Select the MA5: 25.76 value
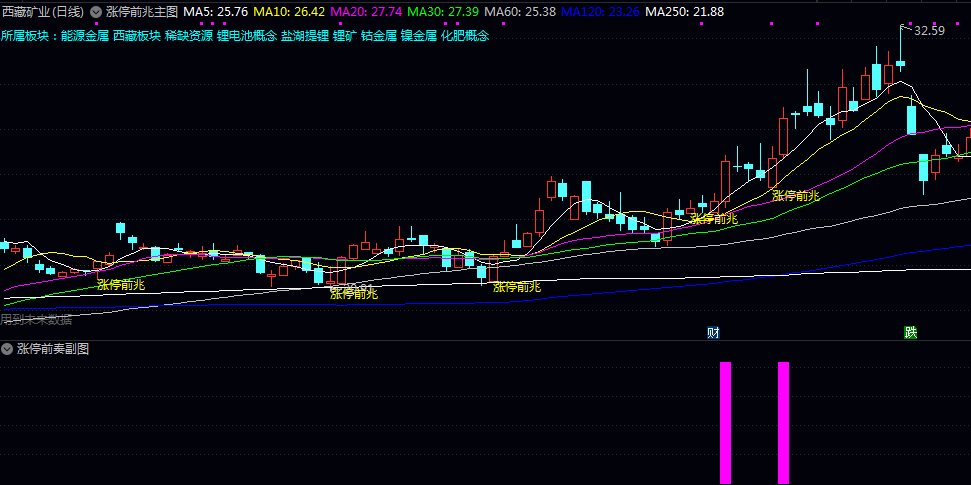The image size is (971, 485). [x=216, y=11]
